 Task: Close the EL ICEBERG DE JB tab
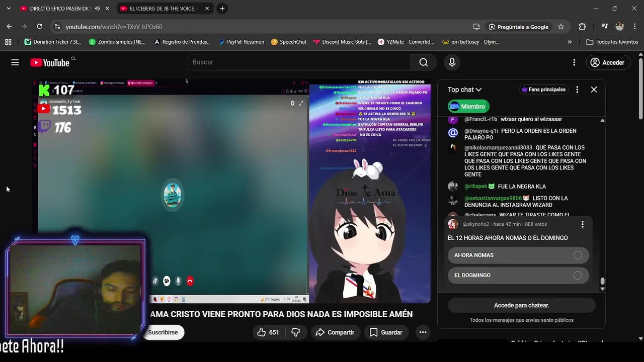[207, 9]
